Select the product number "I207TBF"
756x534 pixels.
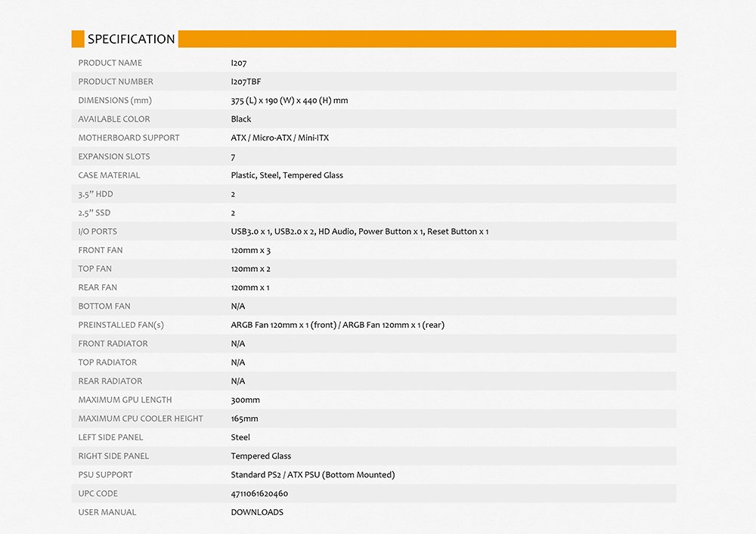[x=246, y=82]
